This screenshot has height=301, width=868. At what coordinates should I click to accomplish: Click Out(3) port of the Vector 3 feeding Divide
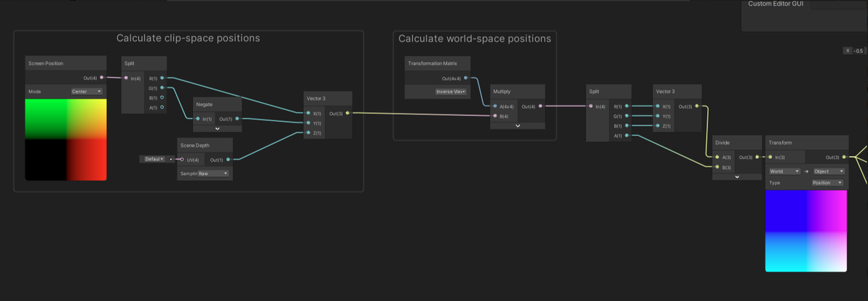pos(697,106)
